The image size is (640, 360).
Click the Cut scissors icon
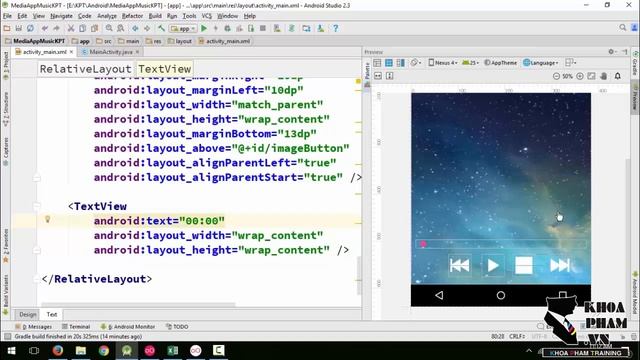(71, 28)
